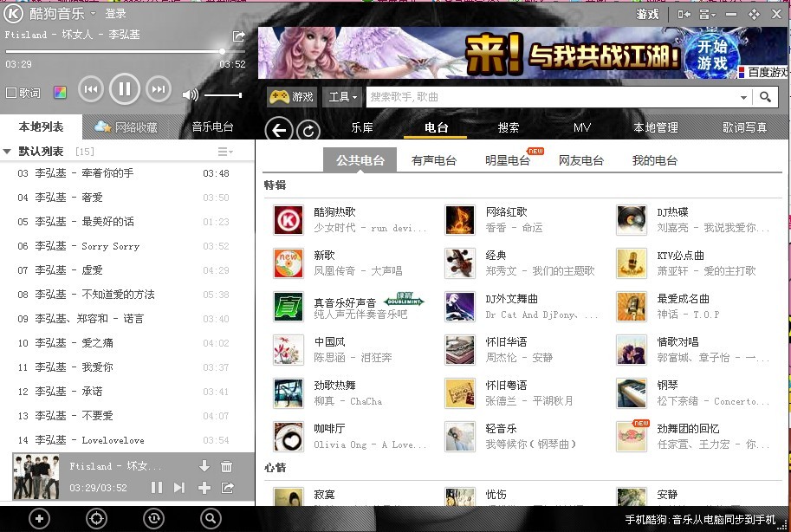Open the 本地管理 tab
This screenshot has height=532, width=791.
655,127
